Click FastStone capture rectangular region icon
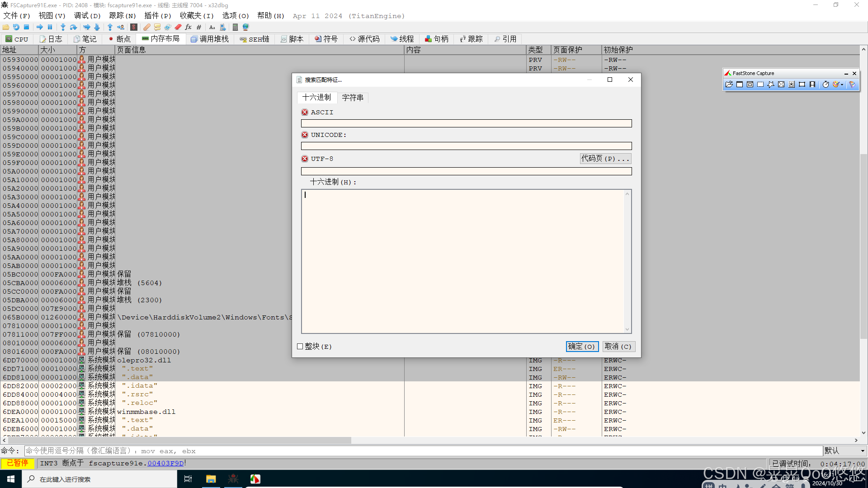 (x=760, y=84)
